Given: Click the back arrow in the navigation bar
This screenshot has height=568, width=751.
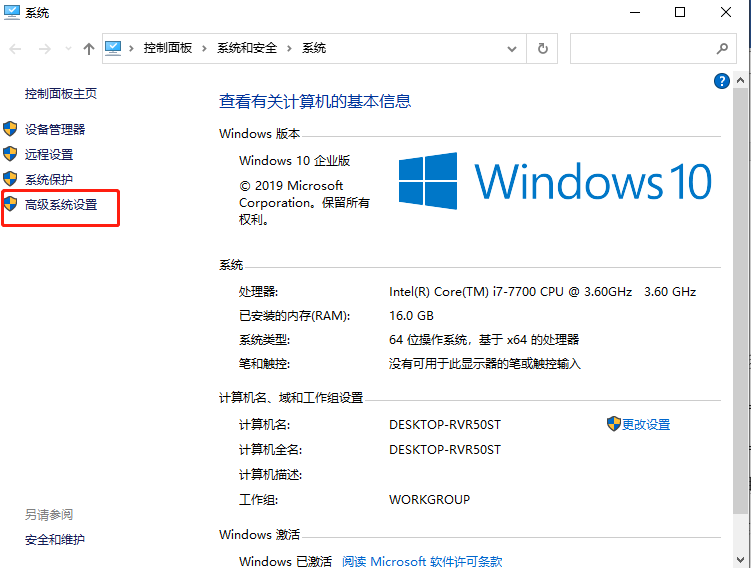Looking at the screenshot, I should coord(15,48).
